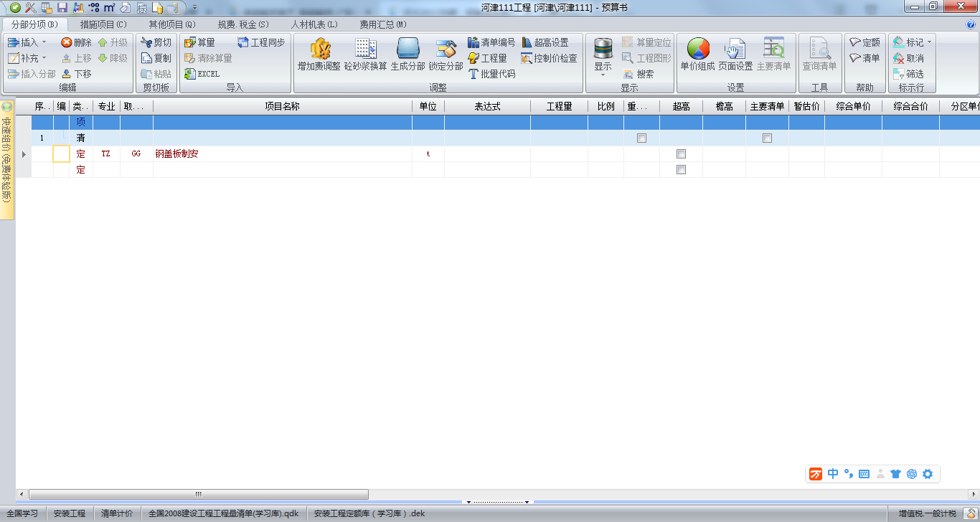The width and height of the screenshot is (980, 522).
Task: Toggle 主要清单 checkbox in 清 row
Action: 767,138
